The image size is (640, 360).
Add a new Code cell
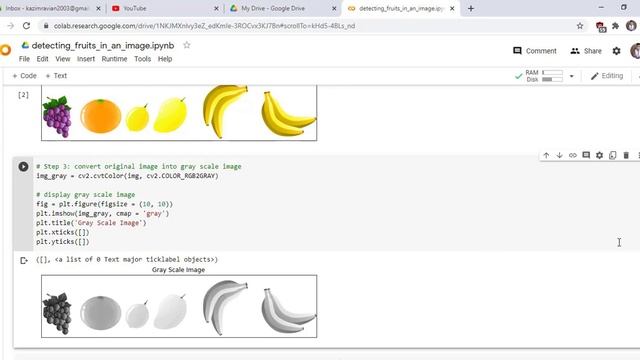coord(24,76)
